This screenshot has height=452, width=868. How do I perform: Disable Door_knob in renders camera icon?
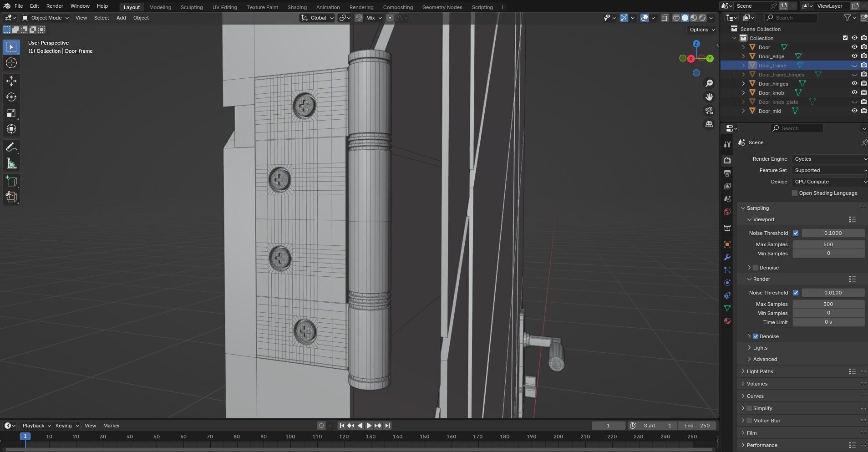[863, 92]
